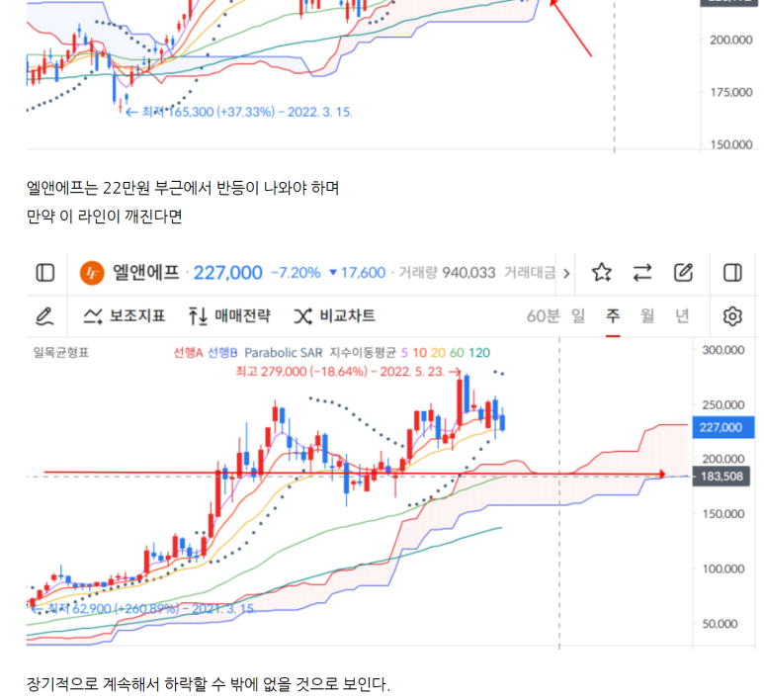The image size is (764, 700).
Task: Click the Parabolic SAR legend label
Action: [x=284, y=352]
